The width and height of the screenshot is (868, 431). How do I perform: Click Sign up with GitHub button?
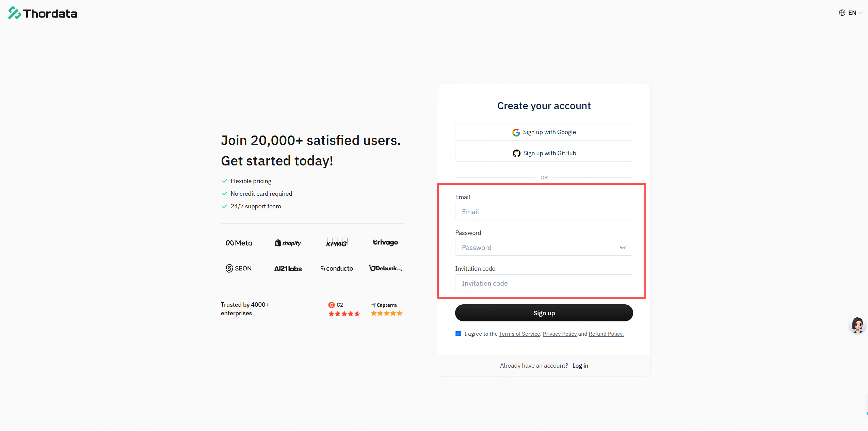pos(544,153)
